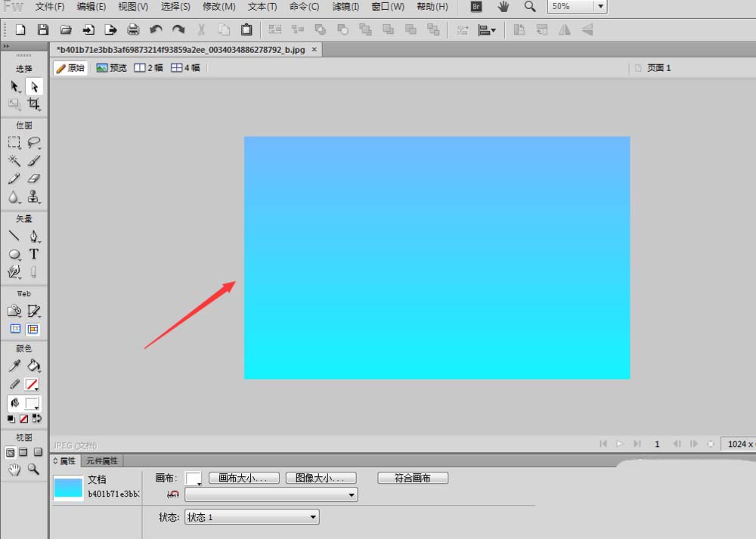Open the 文件(F) menu
This screenshot has width=756, height=539.
pos(50,6)
